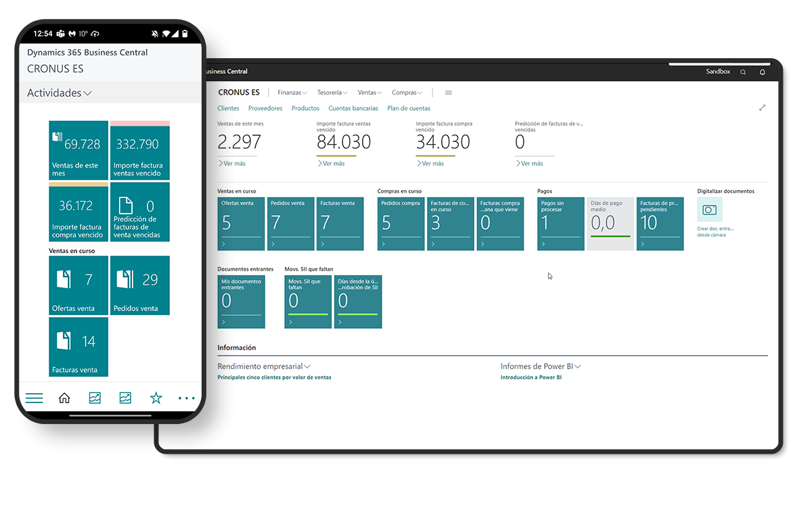
Task: Click Ver más under Ventas de este mes
Action: click(x=232, y=164)
